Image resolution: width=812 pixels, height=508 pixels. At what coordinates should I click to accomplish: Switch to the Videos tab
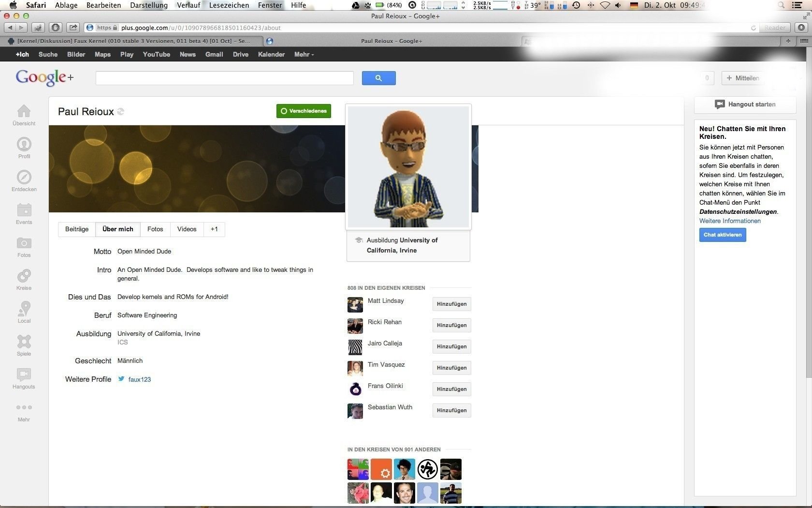click(187, 229)
